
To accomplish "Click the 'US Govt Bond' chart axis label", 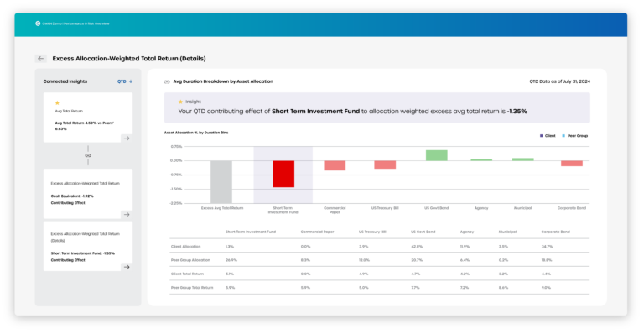I will click(x=437, y=208).
